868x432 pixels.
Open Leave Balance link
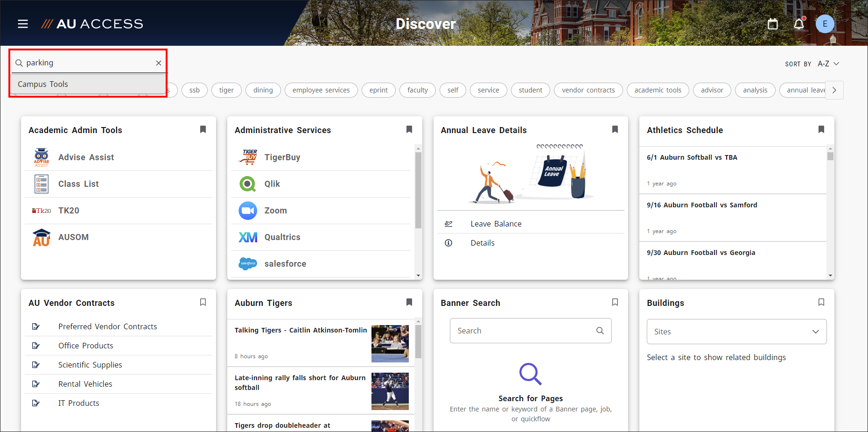[x=496, y=224]
